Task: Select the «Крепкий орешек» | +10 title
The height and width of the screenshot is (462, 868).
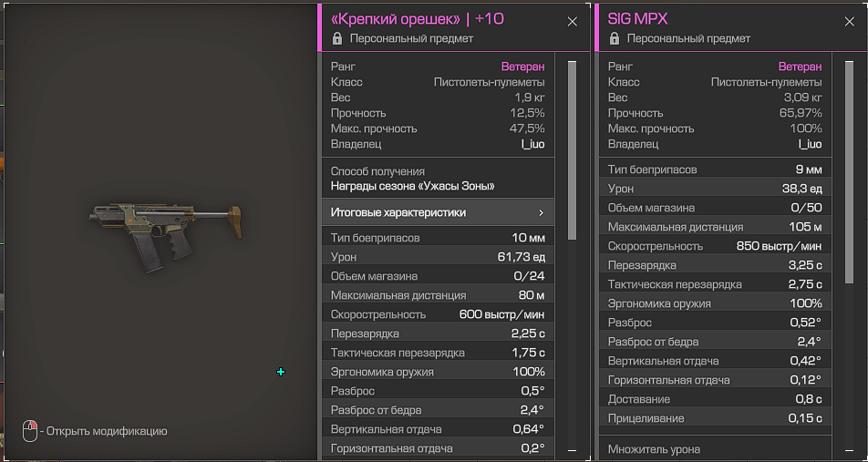Action: point(417,19)
